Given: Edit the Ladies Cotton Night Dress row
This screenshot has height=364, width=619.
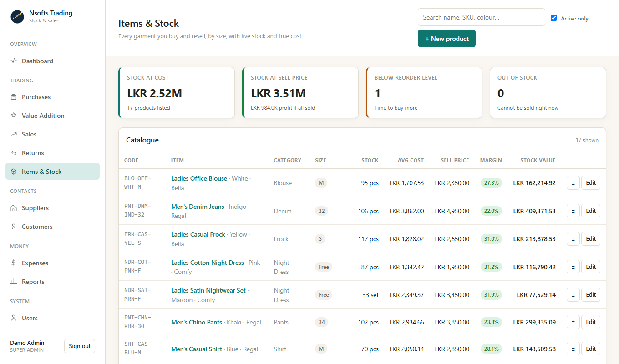Looking at the screenshot, I should point(591,267).
